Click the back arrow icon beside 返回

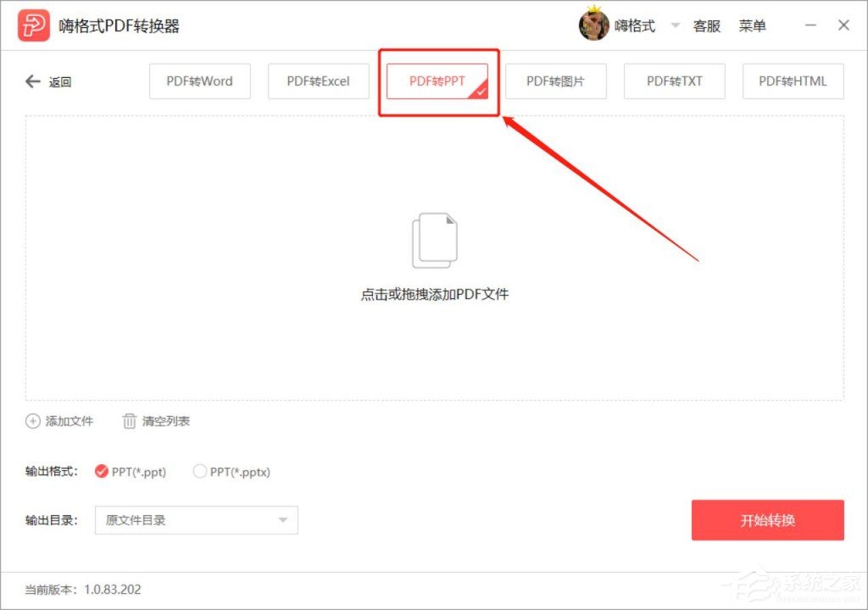point(32,81)
